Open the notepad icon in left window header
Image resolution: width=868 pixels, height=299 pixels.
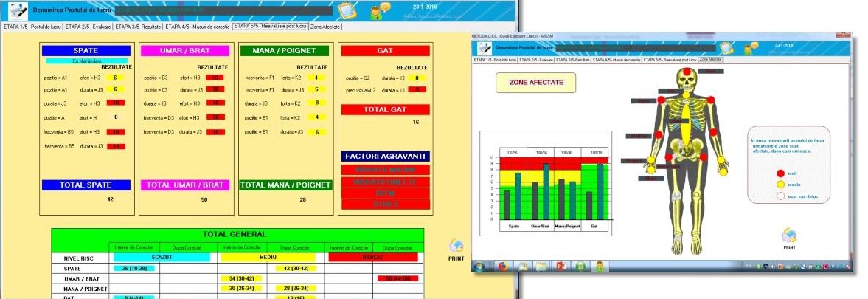tap(344, 11)
